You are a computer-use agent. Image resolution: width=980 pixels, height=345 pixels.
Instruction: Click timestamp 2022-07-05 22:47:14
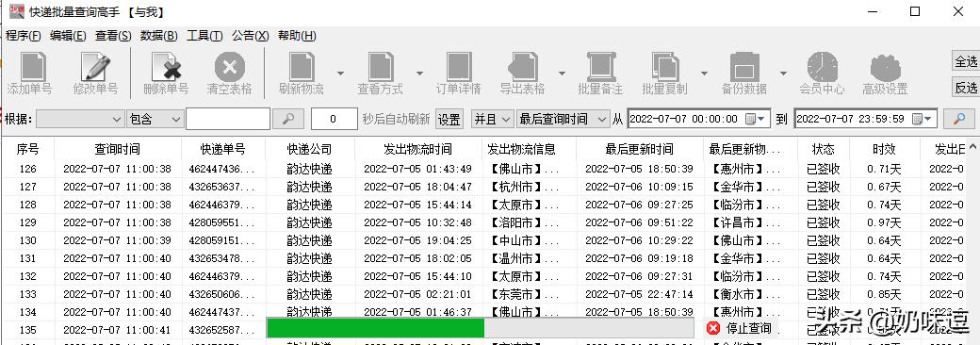(639, 294)
